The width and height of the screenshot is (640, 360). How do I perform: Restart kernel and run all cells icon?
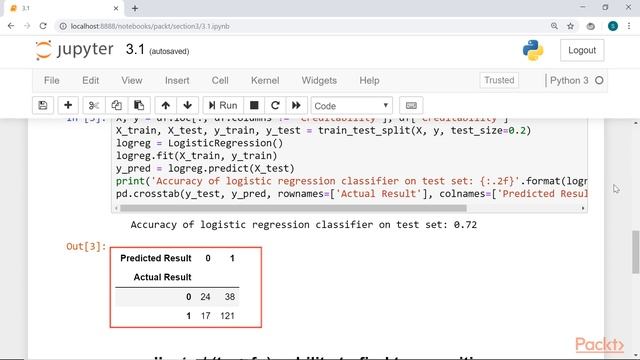296,106
